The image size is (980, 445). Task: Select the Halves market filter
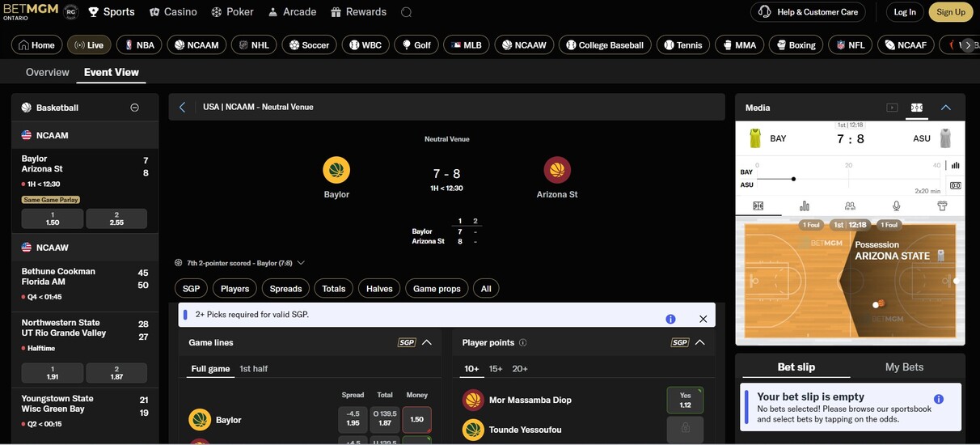(x=379, y=288)
